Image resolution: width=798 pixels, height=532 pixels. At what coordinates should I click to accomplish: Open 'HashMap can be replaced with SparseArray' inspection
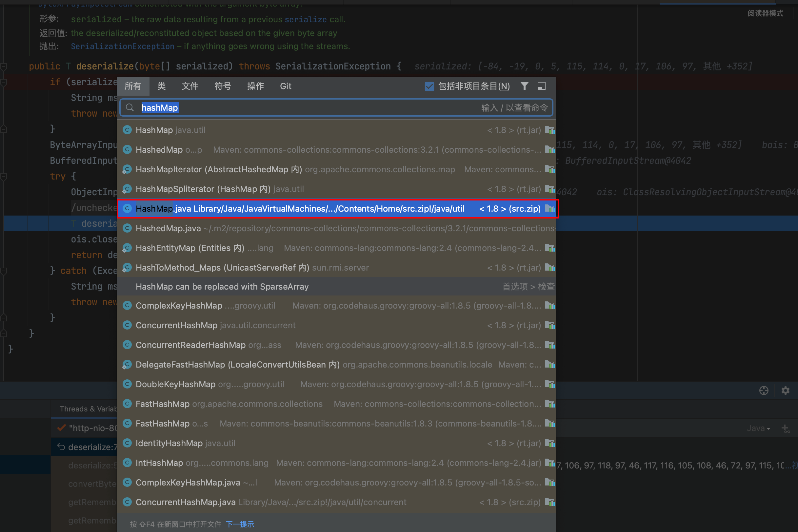pyautogui.click(x=336, y=287)
